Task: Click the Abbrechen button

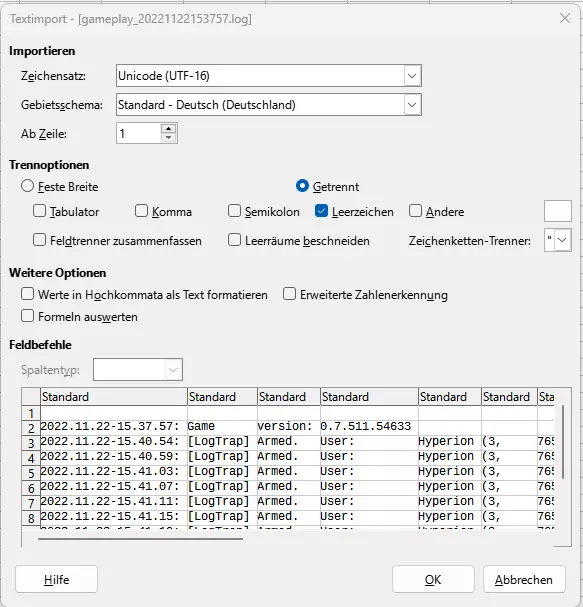Action: pyautogui.click(x=524, y=579)
